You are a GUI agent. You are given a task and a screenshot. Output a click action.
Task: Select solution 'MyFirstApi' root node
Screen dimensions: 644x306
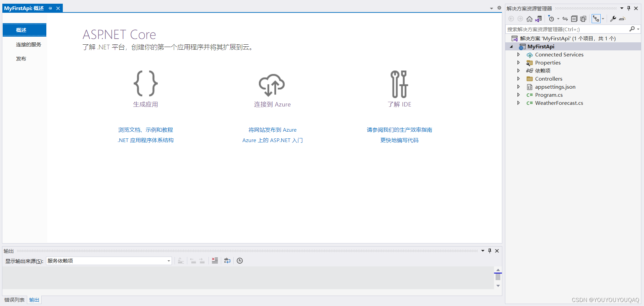(x=567, y=38)
